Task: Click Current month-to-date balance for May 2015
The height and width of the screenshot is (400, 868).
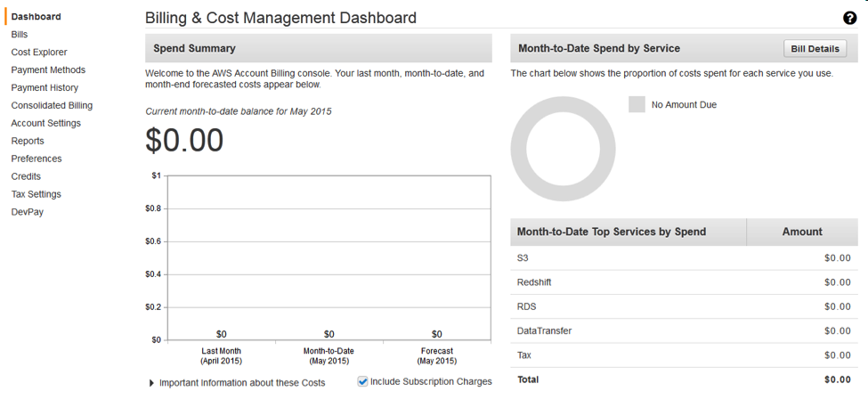Action: click(239, 111)
